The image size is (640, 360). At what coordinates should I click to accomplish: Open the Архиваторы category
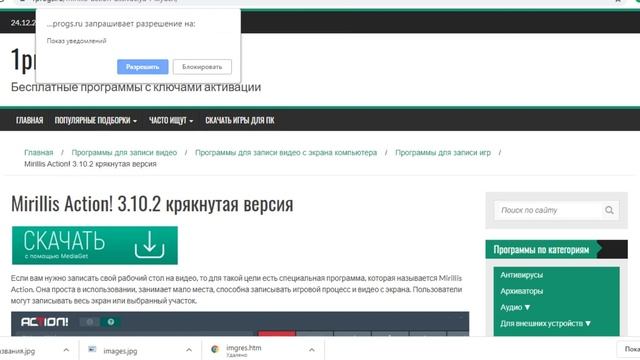(522, 291)
